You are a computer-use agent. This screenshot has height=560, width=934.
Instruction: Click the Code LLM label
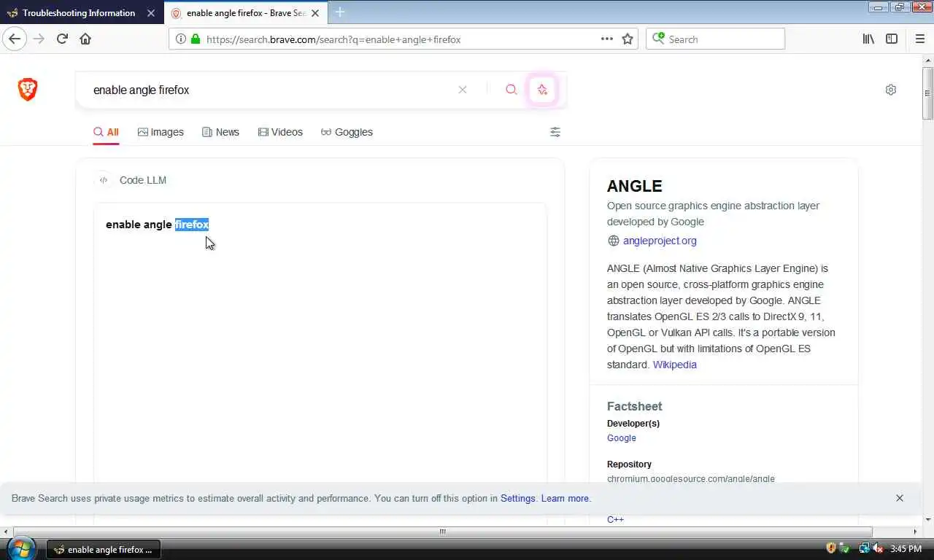[x=143, y=180]
